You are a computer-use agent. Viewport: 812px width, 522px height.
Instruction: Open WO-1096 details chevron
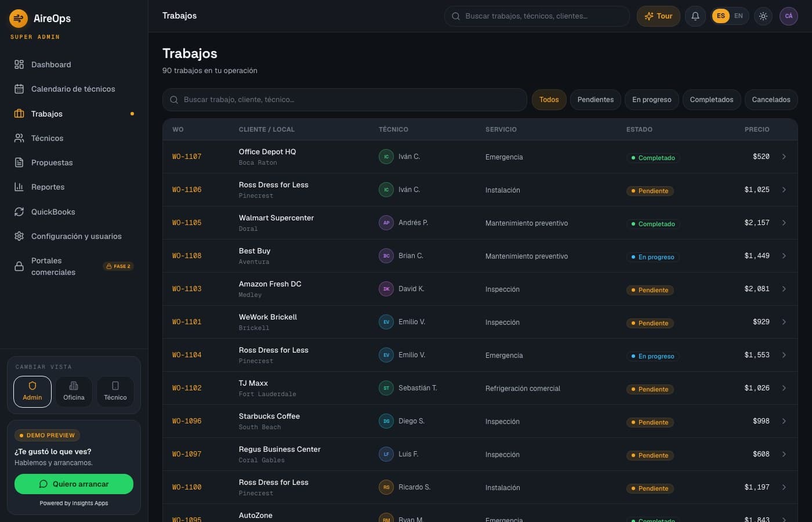point(784,421)
